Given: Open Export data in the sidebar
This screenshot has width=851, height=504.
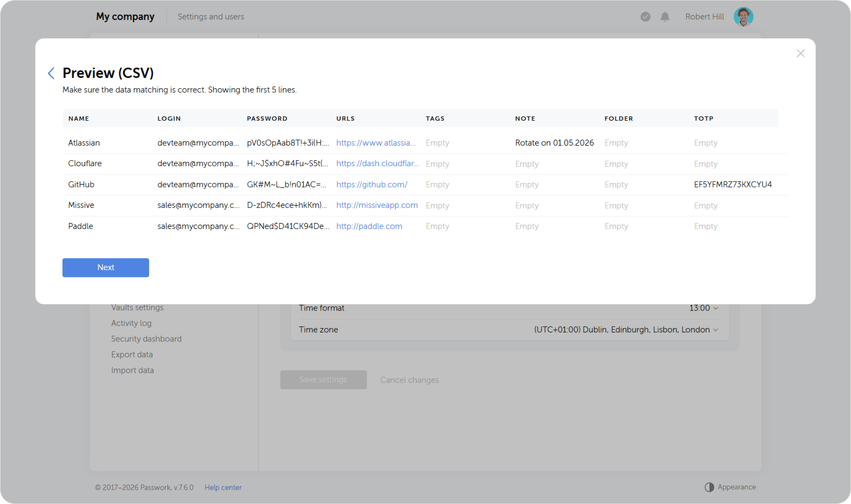Looking at the screenshot, I should [132, 354].
